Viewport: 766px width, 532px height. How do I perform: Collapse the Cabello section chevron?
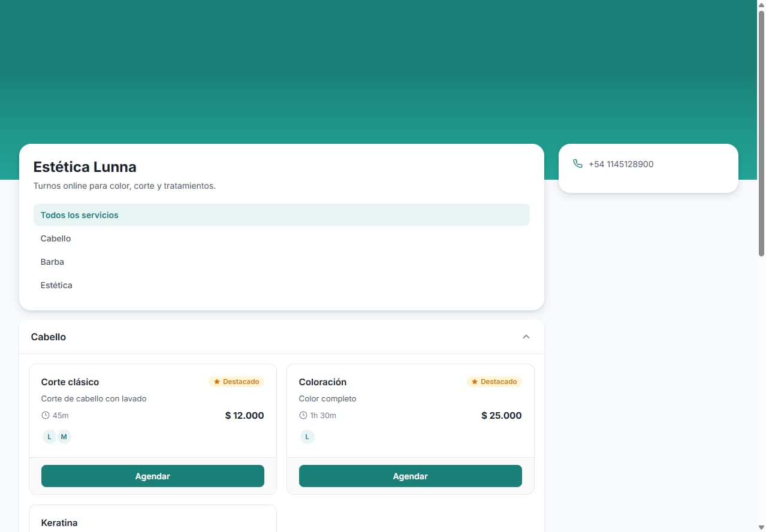point(526,337)
